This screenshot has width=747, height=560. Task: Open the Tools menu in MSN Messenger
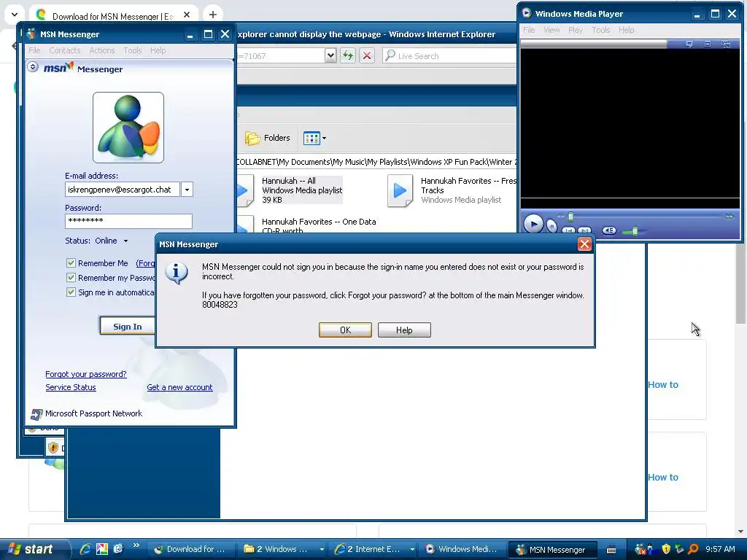(133, 50)
